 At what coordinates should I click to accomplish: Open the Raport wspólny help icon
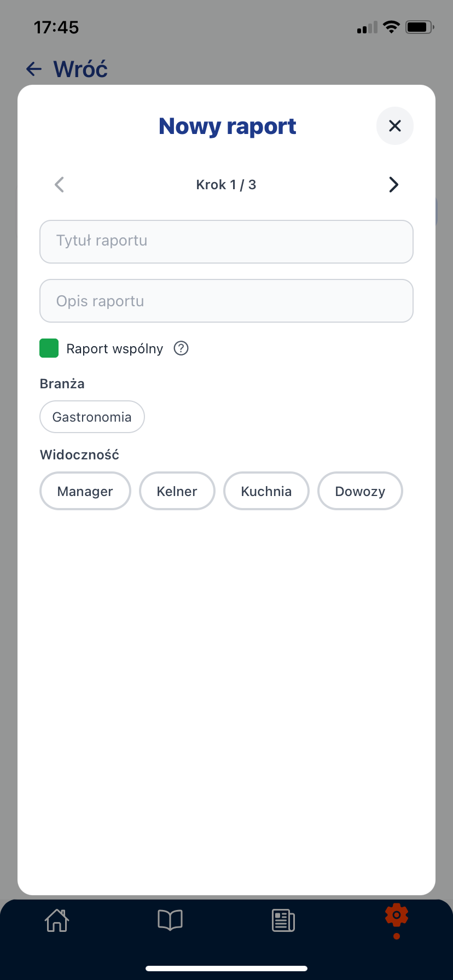[181, 348]
